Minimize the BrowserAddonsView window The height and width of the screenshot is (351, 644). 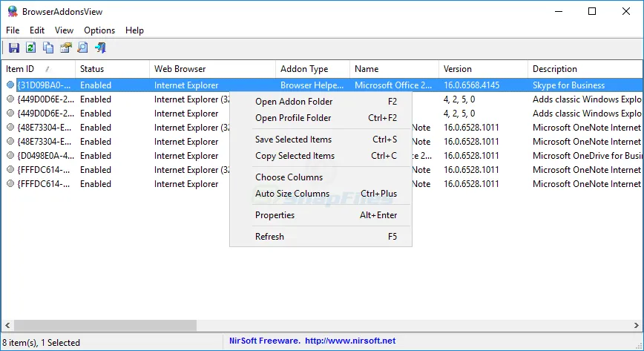pyautogui.click(x=559, y=12)
